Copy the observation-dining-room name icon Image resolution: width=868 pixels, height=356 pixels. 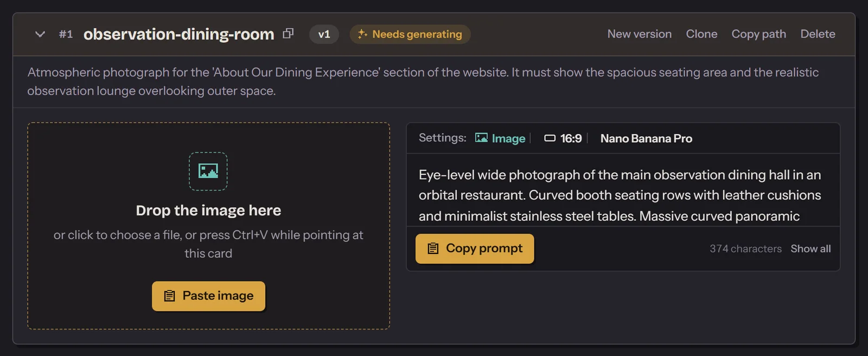point(288,34)
